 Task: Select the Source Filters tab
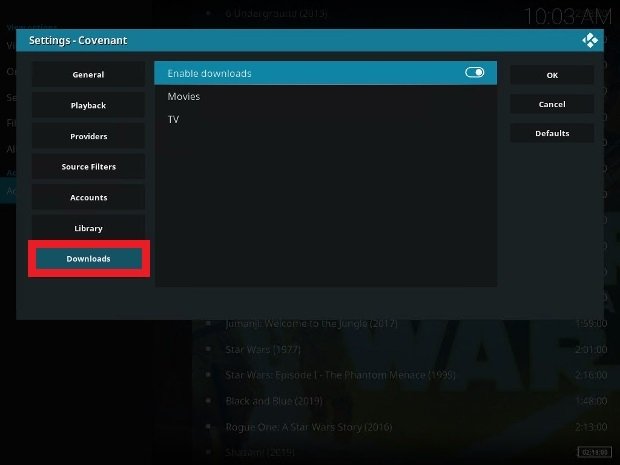pos(88,166)
